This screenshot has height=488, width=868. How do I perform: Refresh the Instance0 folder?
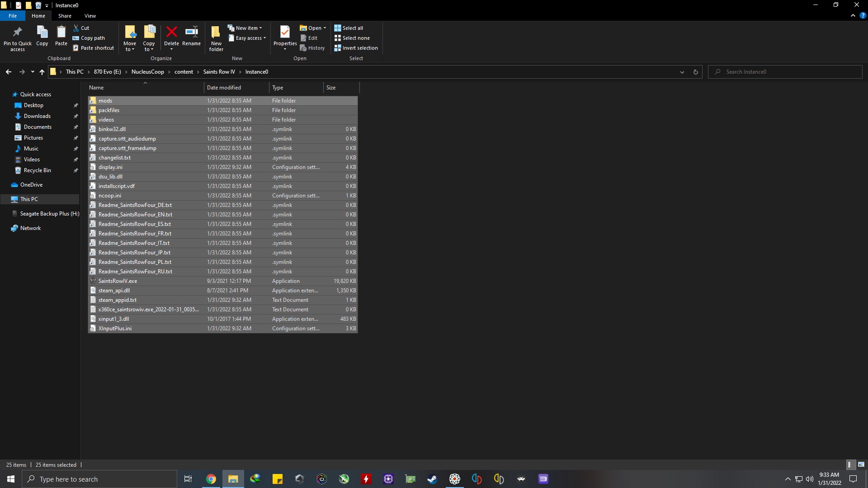[696, 72]
